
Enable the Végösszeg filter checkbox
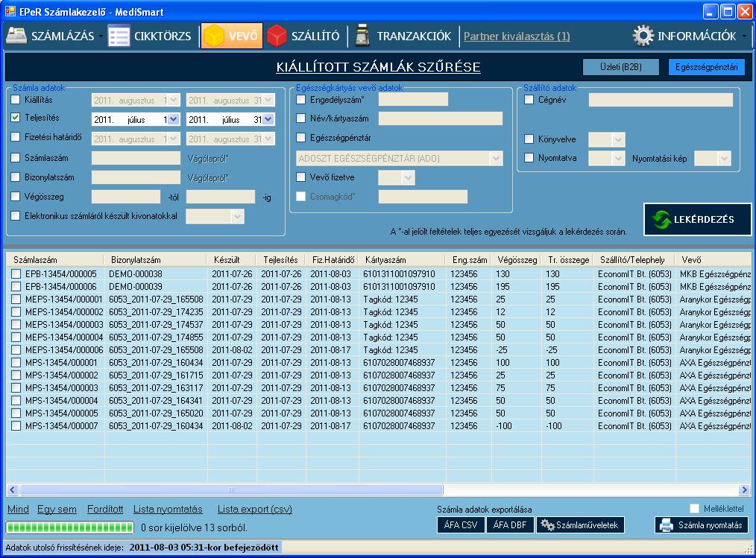pos(16,197)
